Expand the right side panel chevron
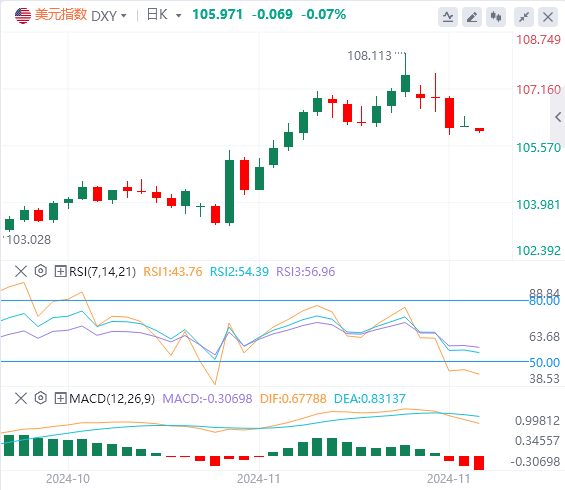The image size is (565, 490). click(558, 117)
